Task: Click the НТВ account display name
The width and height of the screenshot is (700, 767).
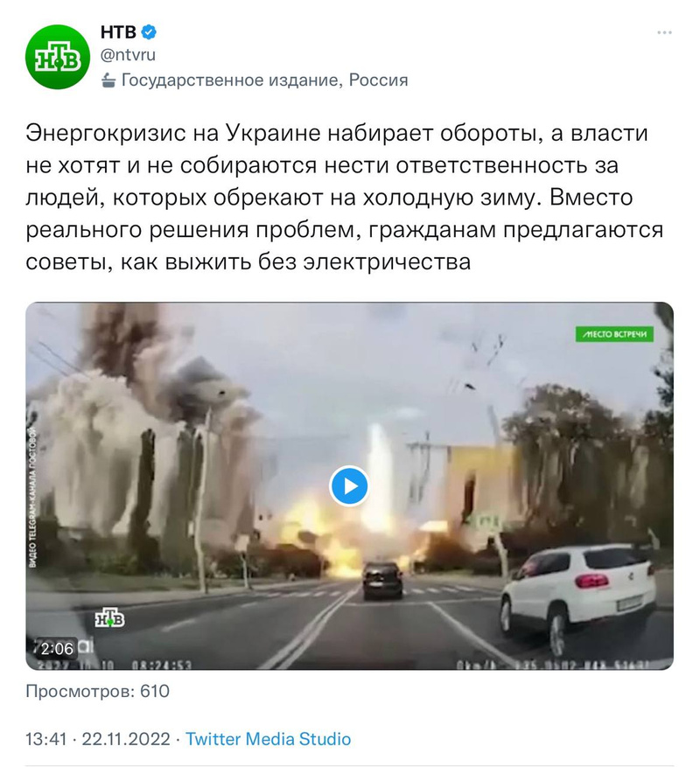Action: [x=118, y=32]
